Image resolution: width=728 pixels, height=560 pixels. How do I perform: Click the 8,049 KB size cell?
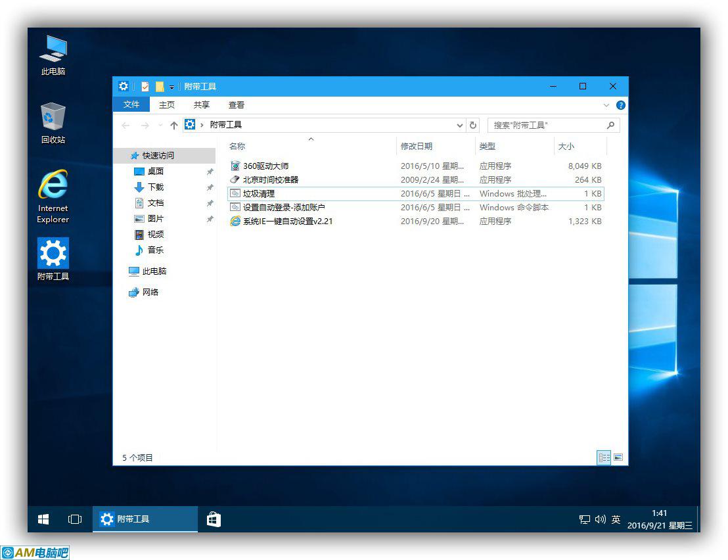[x=585, y=166]
